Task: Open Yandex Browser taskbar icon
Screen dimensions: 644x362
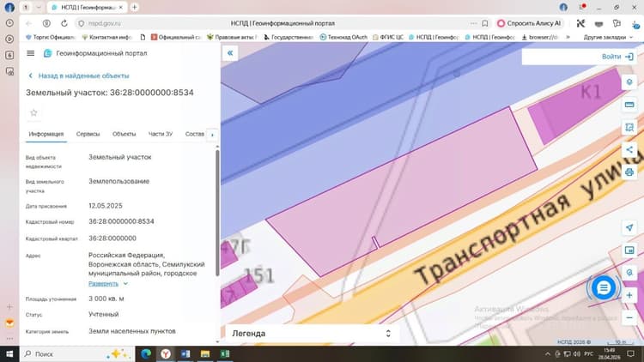Action: pyautogui.click(x=166, y=353)
